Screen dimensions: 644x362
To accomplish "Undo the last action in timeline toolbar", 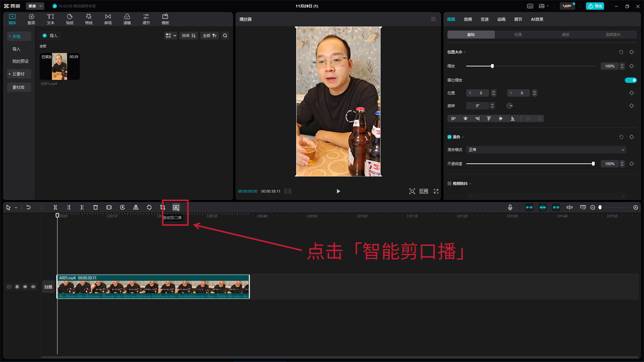I will click(x=29, y=207).
